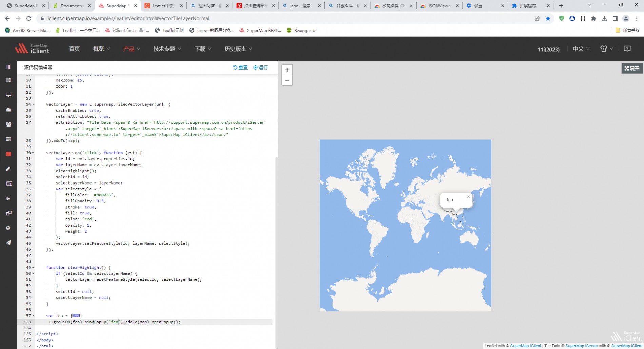Open the overlapping squares sidebar icon
644x349 pixels.
point(8,213)
